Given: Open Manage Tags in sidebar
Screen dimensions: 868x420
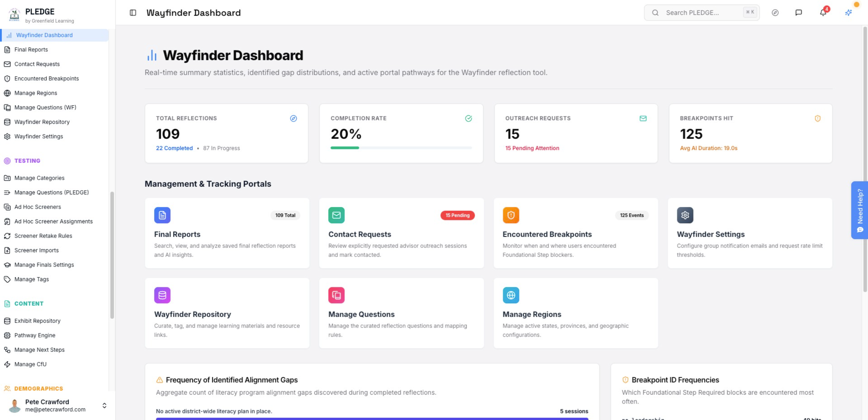Looking at the screenshot, I should coord(55,279).
